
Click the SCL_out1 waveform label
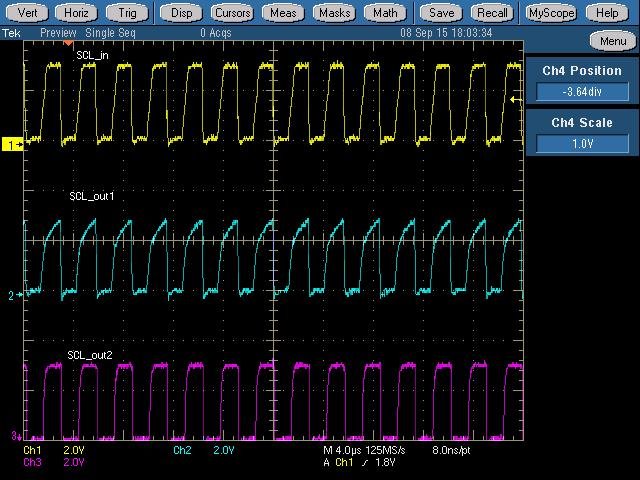click(x=91, y=197)
